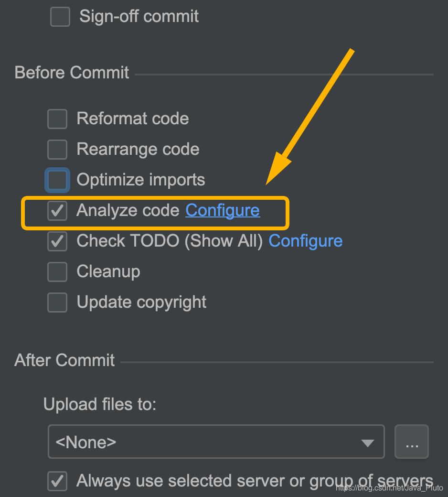Click the "Check TODO (Show All)" label text
448x497 pixels.
(x=170, y=241)
